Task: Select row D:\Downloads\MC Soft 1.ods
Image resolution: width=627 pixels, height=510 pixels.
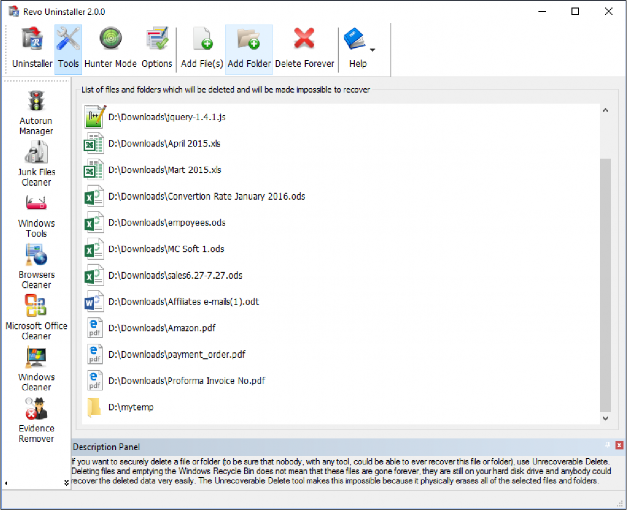Action: [x=341, y=249]
